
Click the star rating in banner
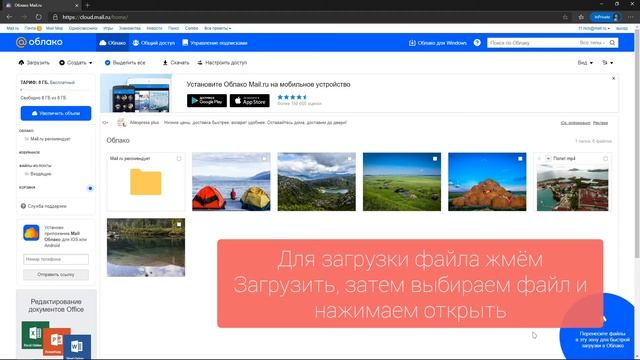click(292, 97)
